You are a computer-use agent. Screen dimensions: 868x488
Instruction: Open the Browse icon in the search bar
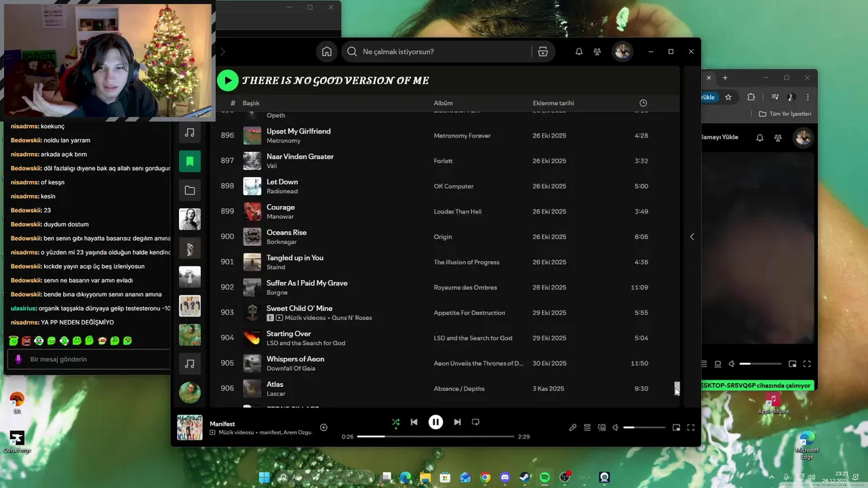(x=542, y=52)
